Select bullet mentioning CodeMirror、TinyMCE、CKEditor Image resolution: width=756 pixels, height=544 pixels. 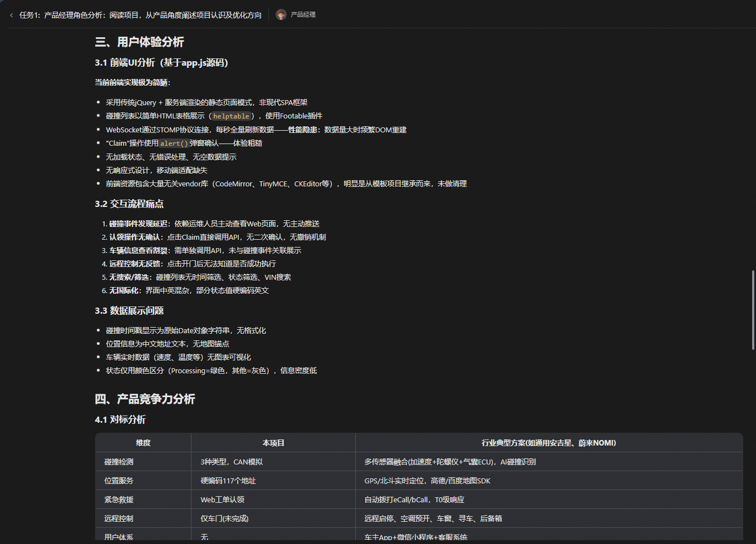(x=286, y=184)
